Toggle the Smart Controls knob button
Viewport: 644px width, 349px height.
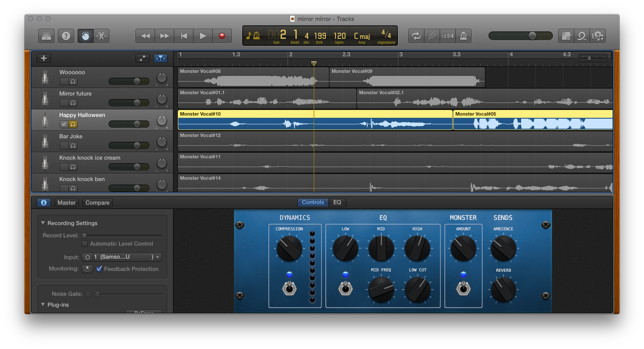[85, 36]
